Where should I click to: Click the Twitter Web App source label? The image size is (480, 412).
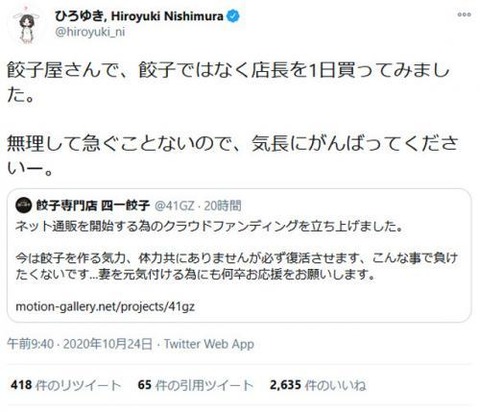click(209, 344)
